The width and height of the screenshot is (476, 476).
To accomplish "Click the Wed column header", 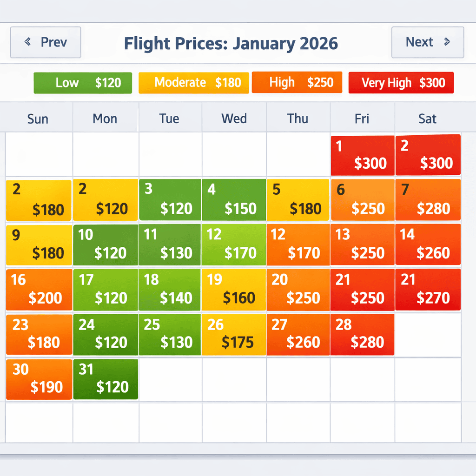I will tap(234, 119).
